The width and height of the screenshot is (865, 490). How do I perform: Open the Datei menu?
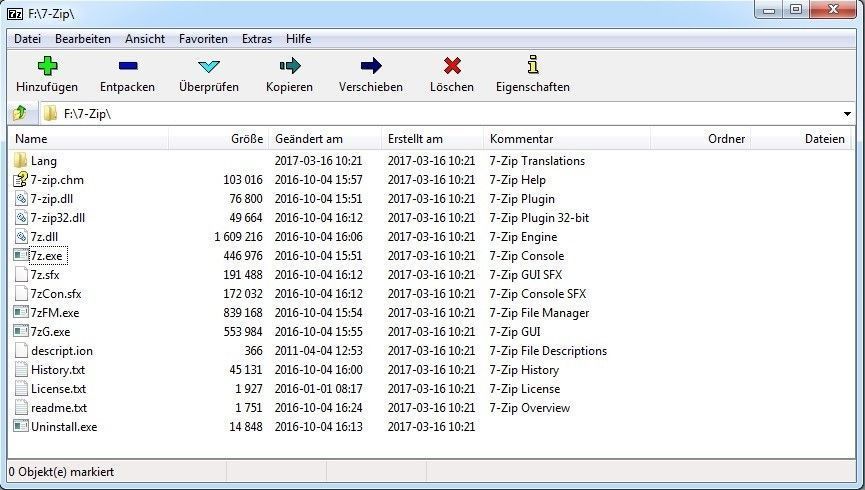click(x=27, y=39)
